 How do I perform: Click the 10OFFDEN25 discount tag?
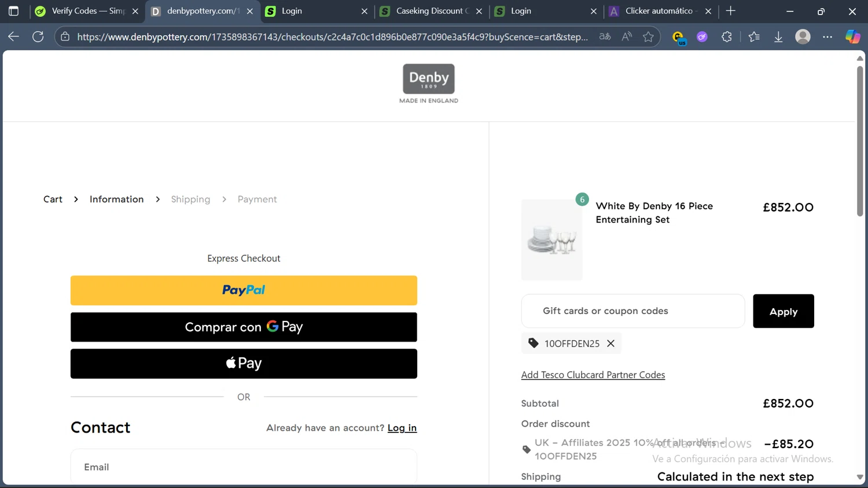click(571, 343)
